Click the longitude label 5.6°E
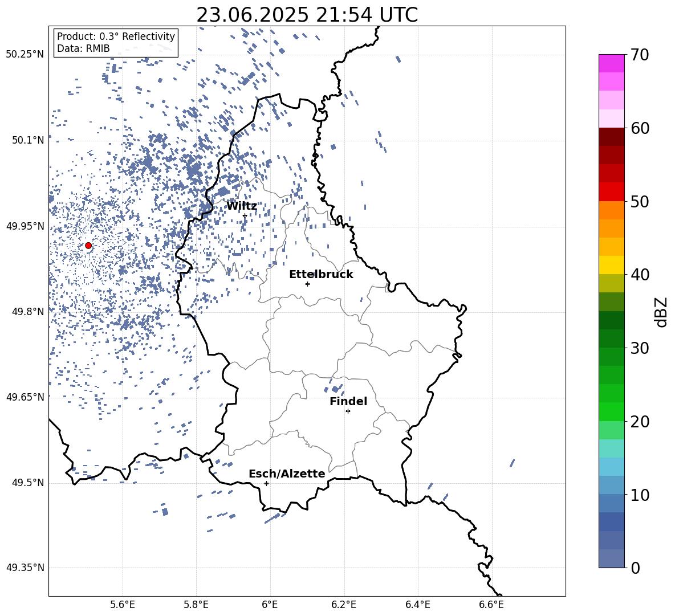 (x=123, y=605)
